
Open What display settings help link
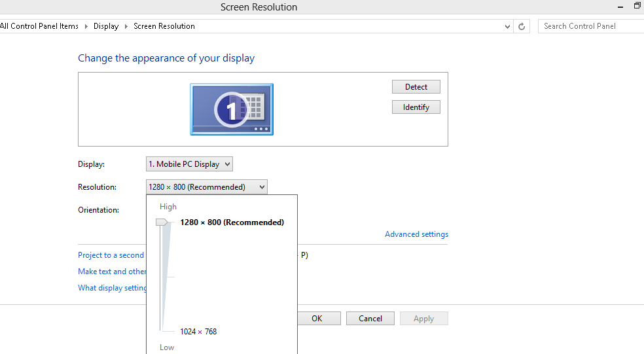pos(112,288)
